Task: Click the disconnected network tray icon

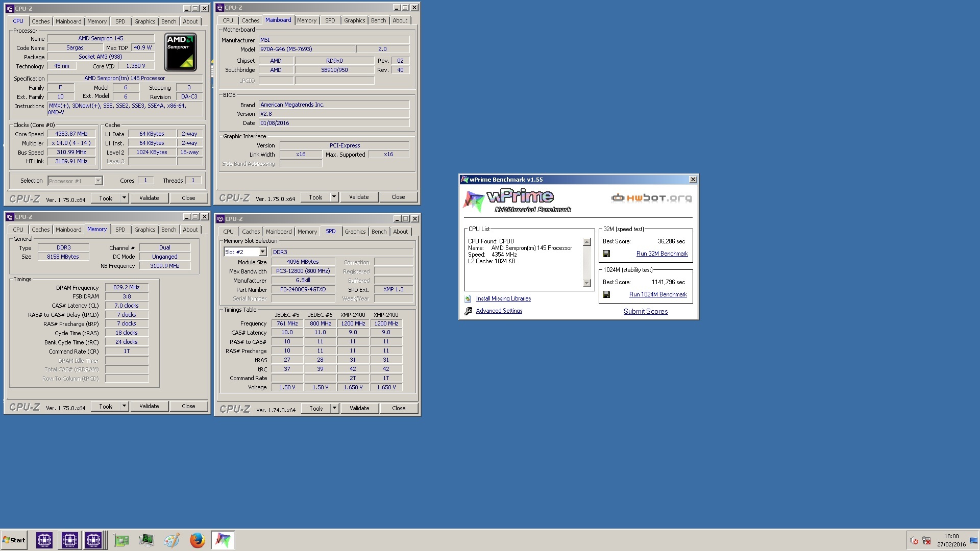Action: click(926, 541)
